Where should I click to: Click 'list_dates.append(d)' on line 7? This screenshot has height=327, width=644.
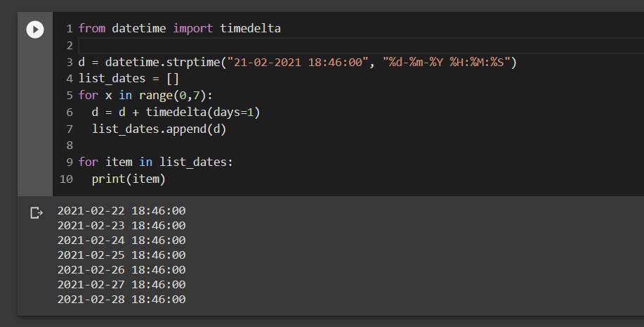pos(159,129)
